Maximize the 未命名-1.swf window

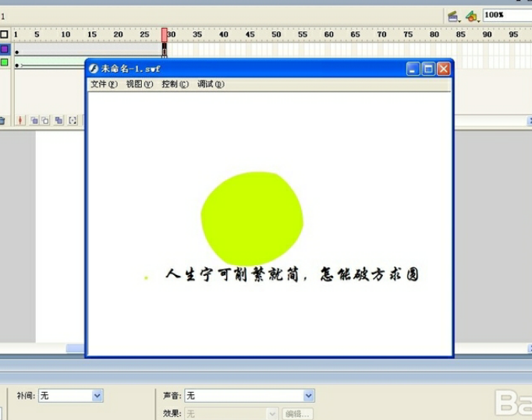pyautogui.click(x=428, y=69)
